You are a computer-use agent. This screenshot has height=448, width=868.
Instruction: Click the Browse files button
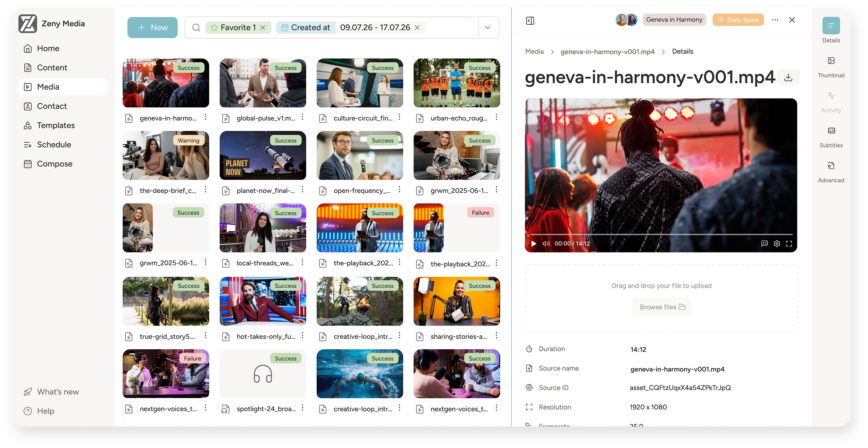[x=662, y=307]
